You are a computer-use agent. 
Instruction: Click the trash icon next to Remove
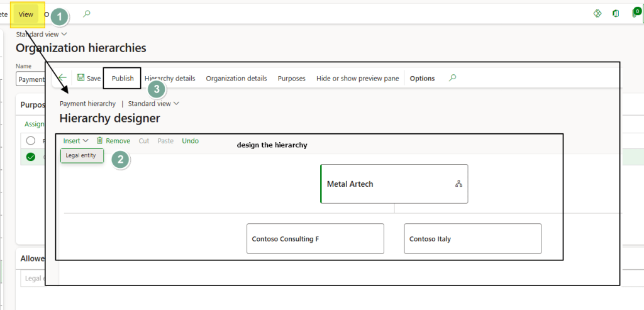point(99,141)
